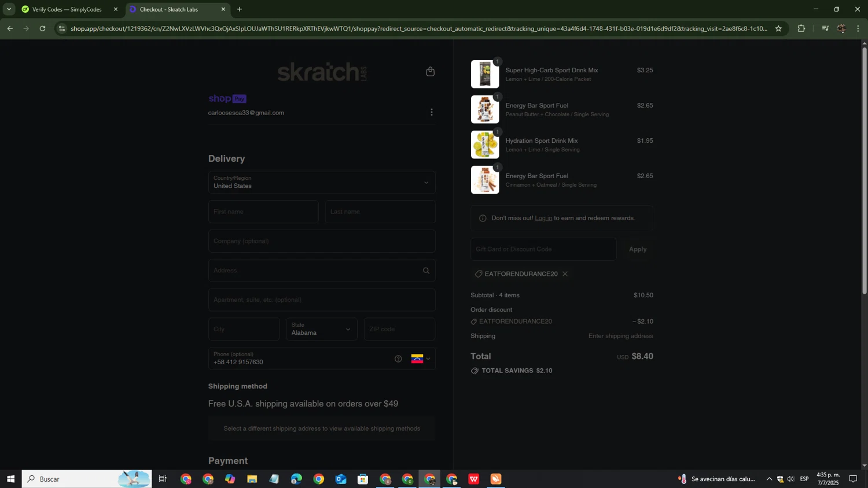Open browser profile avatar
The width and height of the screenshot is (868, 488).
tap(841, 28)
